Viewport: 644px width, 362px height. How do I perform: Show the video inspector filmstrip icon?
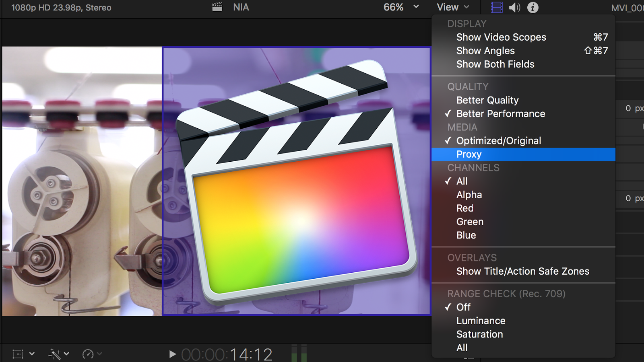(x=497, y=7)
